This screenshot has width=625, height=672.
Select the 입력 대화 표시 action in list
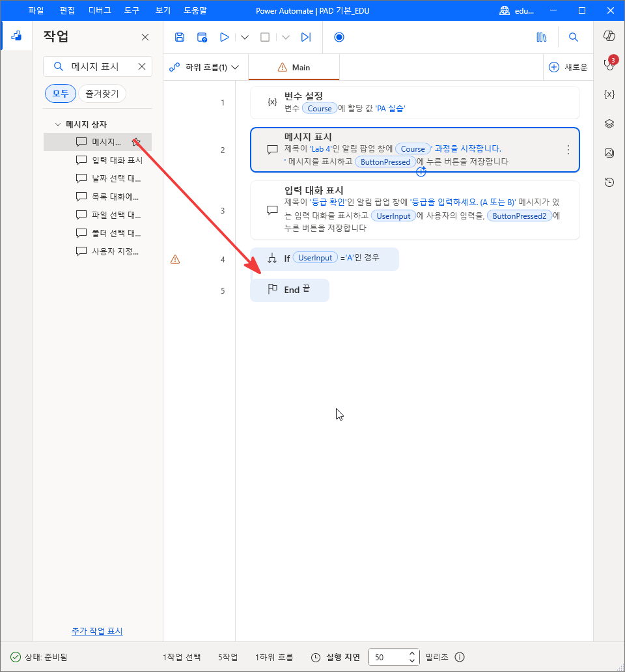click(x=98, y=160)
